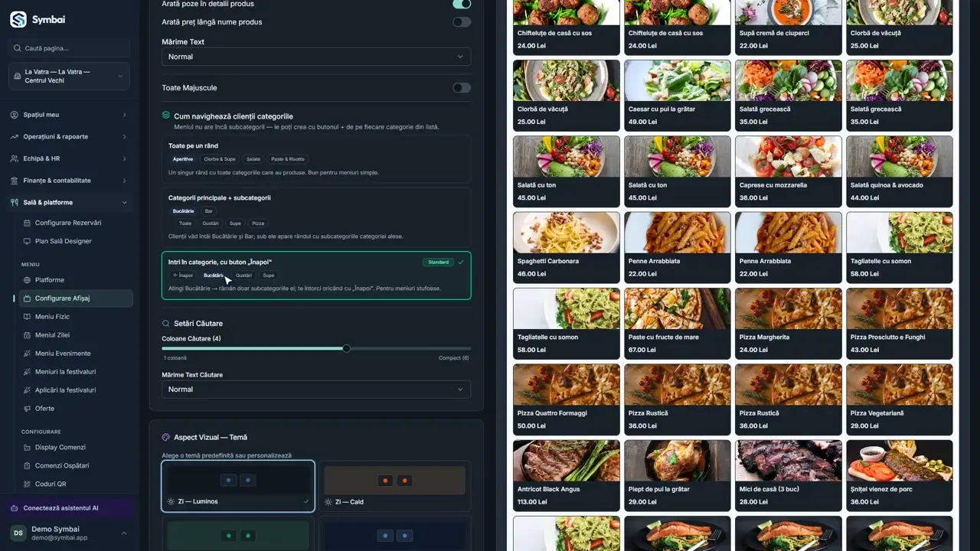Image resolution: width=980 pixels, height=551 pixels.
Task: Open Configurare Afișaj menu item
Action: tap(76, 298)
